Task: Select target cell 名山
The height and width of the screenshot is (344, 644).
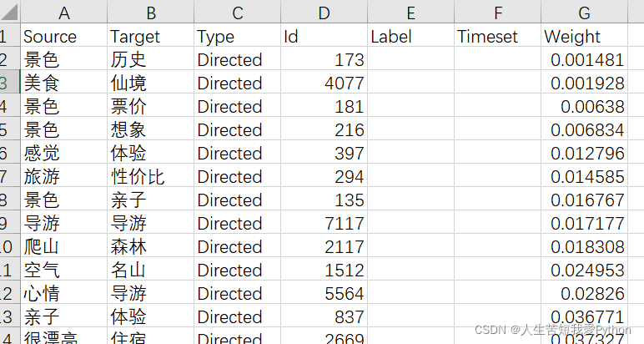Action: (151, 269)
